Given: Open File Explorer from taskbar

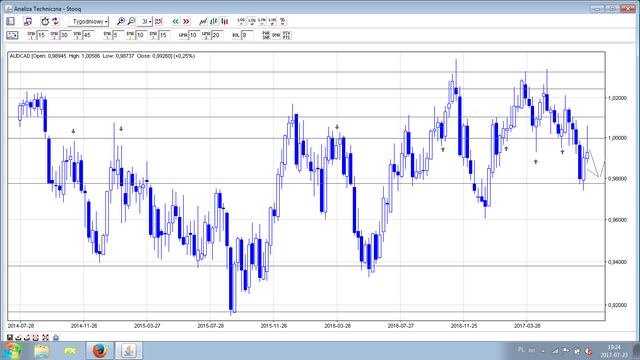Looking at the screenshot, I should tap(42, 351).
